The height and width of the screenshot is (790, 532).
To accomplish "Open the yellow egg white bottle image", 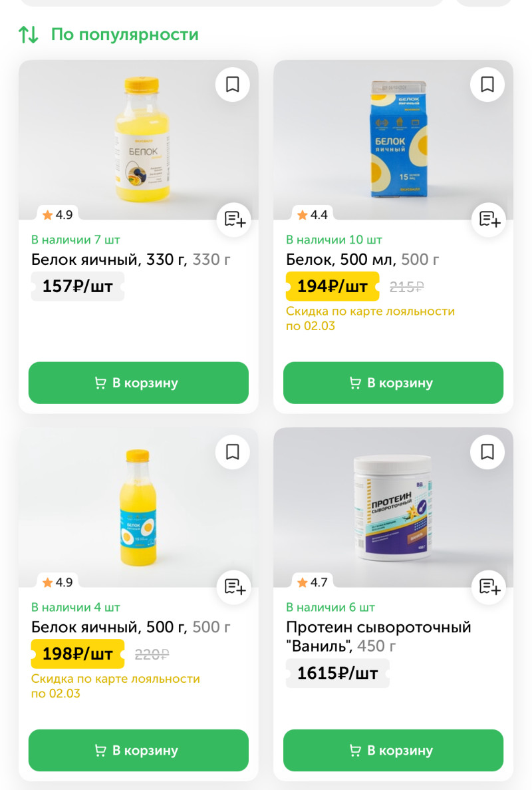I will (138, 140).
